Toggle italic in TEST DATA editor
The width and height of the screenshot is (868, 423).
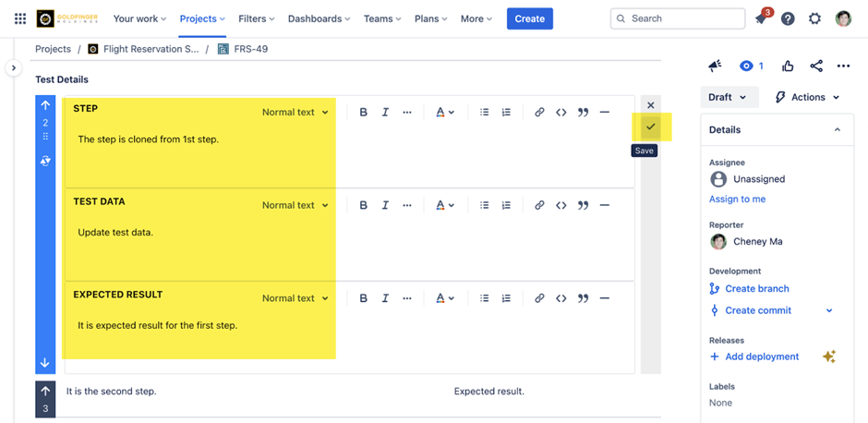pos(385,205)
